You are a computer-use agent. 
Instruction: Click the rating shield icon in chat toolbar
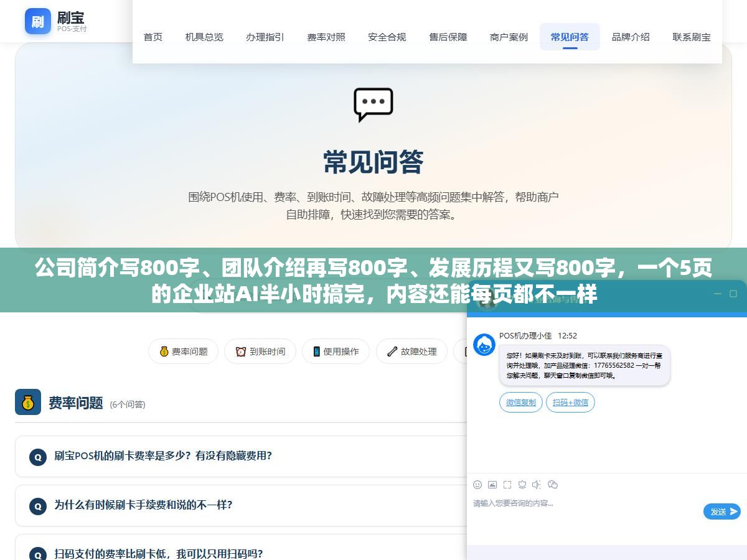[522, 485]
